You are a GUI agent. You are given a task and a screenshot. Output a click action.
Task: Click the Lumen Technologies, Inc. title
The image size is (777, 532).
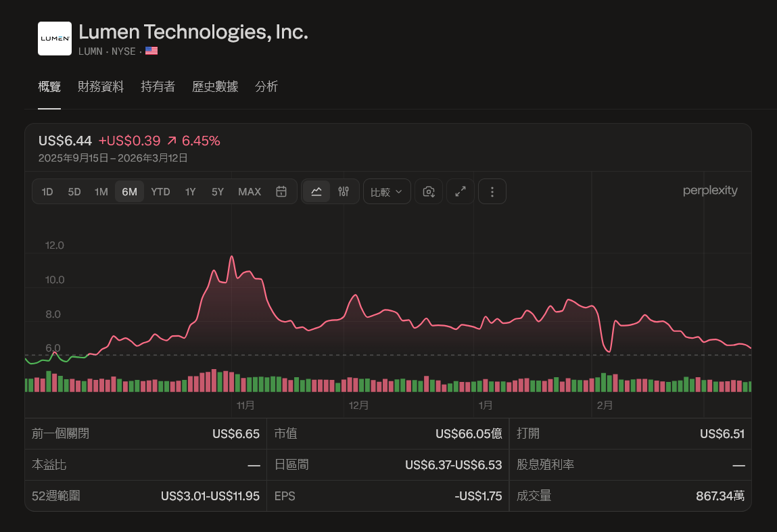193,32
